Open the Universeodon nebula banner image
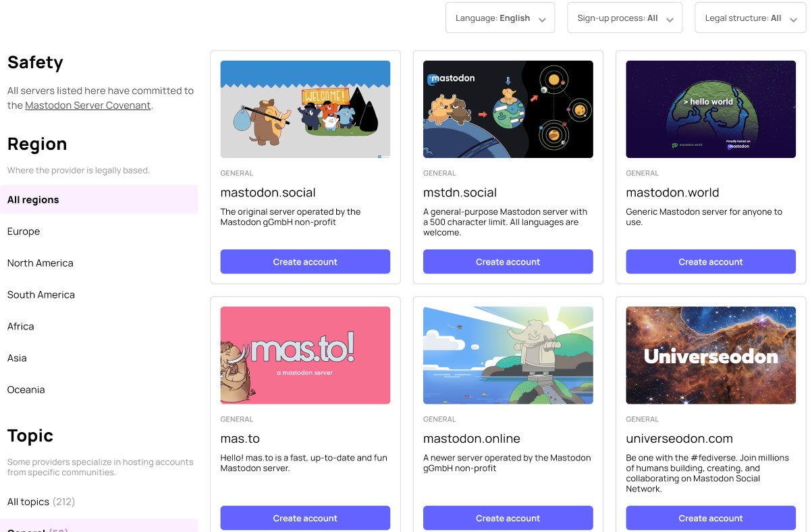Viewport: 810px width, 532px height. 711,355
